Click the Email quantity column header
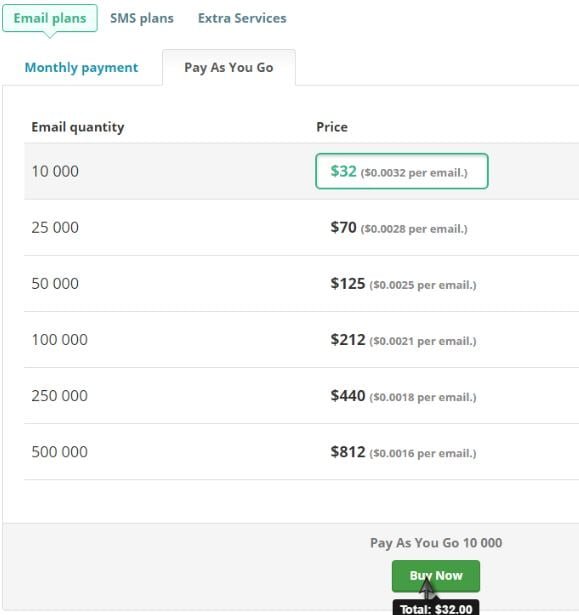The width and height of the screenshot is (579, 615). (x=78, y=127)
